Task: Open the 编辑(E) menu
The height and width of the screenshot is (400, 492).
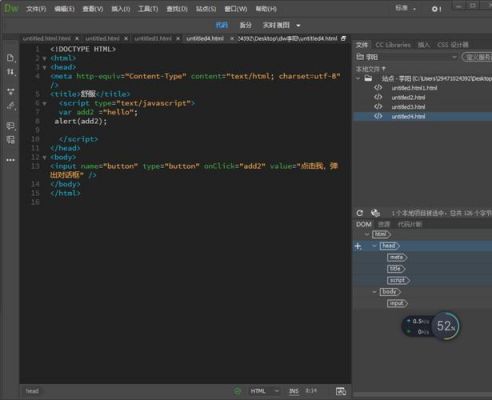Action: tap(64, 9)
